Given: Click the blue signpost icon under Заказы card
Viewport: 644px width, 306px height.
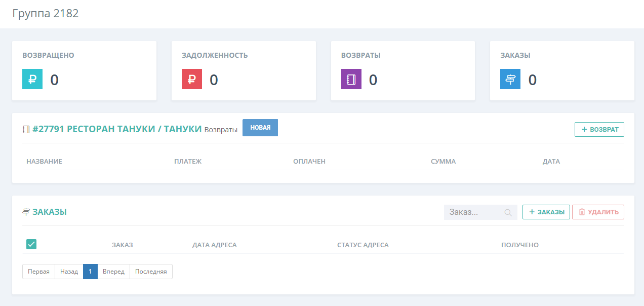Looking at the screenshot, I should [x=510, y=79].
